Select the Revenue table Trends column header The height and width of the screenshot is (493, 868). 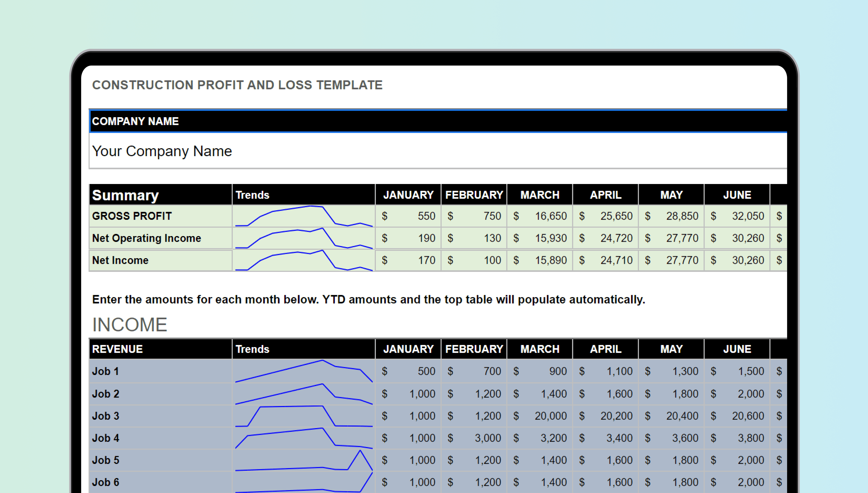click(304, 349)
